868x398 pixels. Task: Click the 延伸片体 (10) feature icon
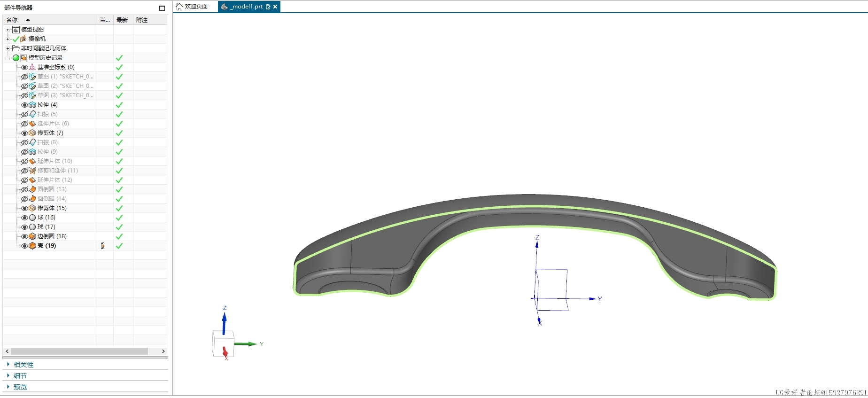[32, 161]
